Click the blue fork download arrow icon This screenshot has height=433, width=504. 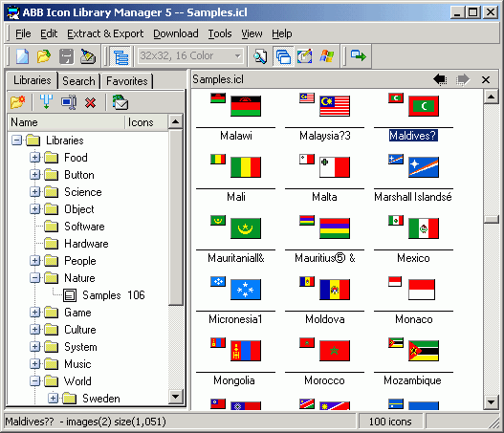click(x=46, y=102)
